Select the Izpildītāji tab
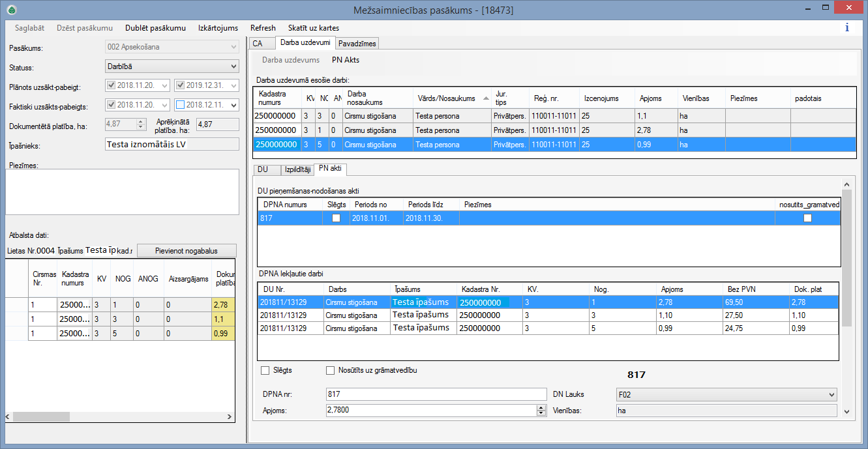 297,169
